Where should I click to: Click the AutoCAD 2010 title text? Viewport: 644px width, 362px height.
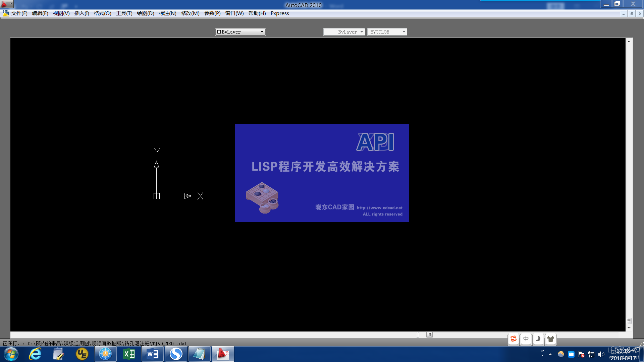pos(303,5)
